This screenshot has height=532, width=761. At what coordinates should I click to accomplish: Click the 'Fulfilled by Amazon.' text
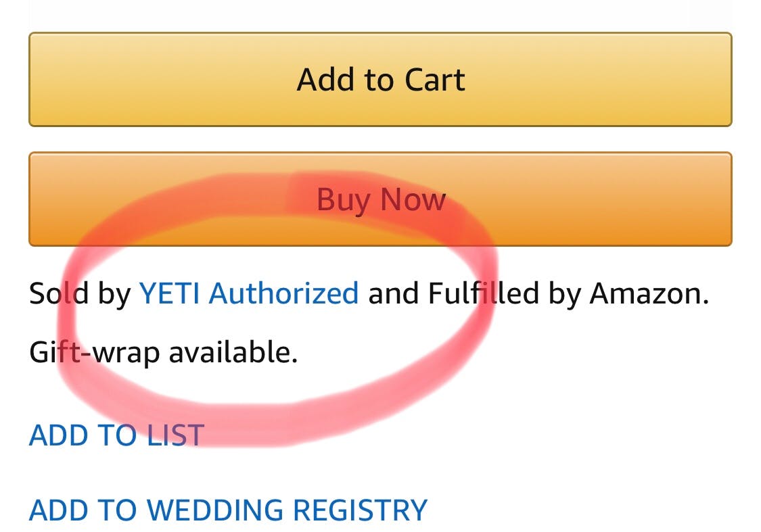[568, 294]
